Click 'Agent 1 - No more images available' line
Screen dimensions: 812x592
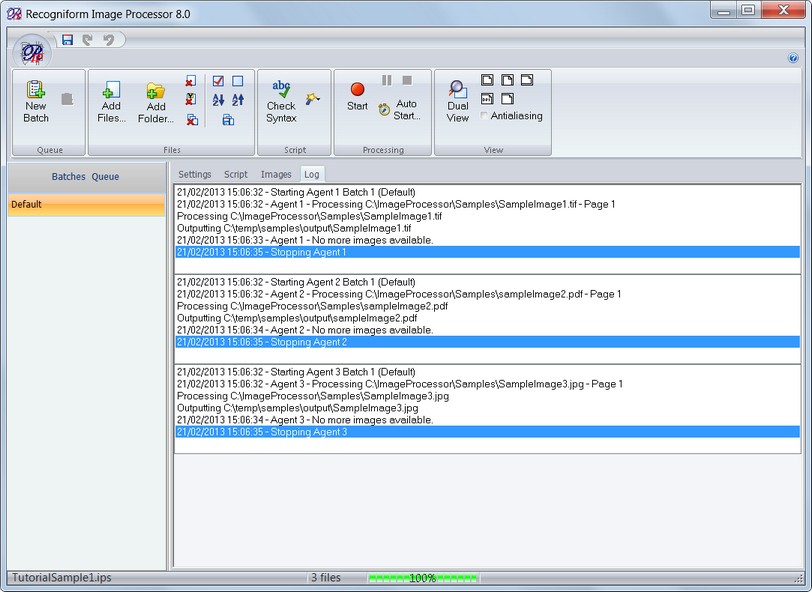[305, 240]
